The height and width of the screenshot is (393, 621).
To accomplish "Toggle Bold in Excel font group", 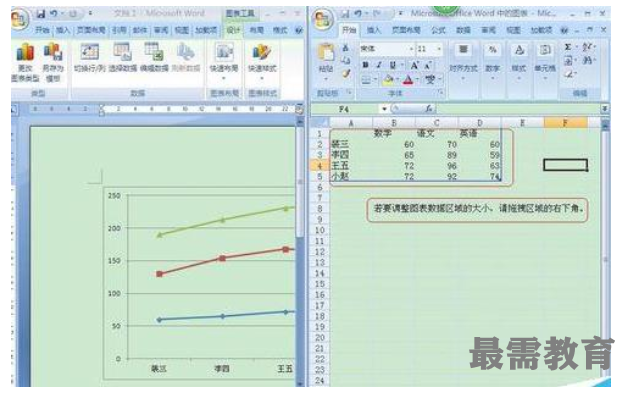I will point(365,65).
